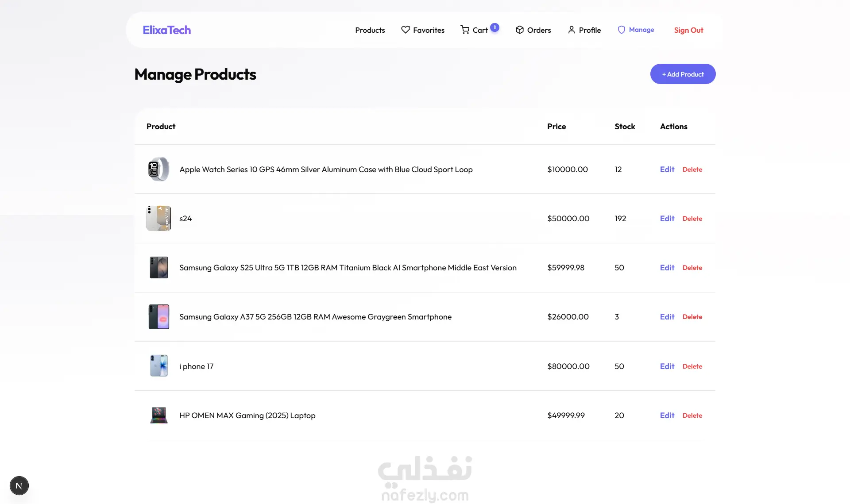Screen dimensions: 850x504
Task: Click the Galaxy A37 product thumbnail
Action: click(x=159, y=316)
